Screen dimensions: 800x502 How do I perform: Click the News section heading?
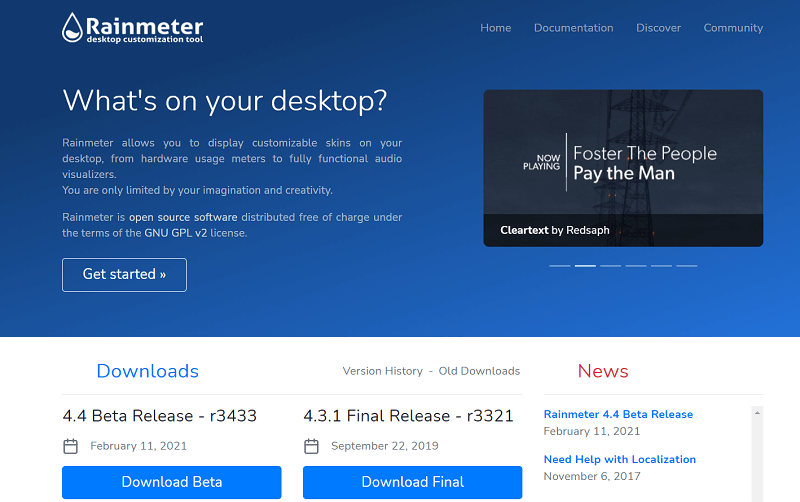[x=603, y=371]
